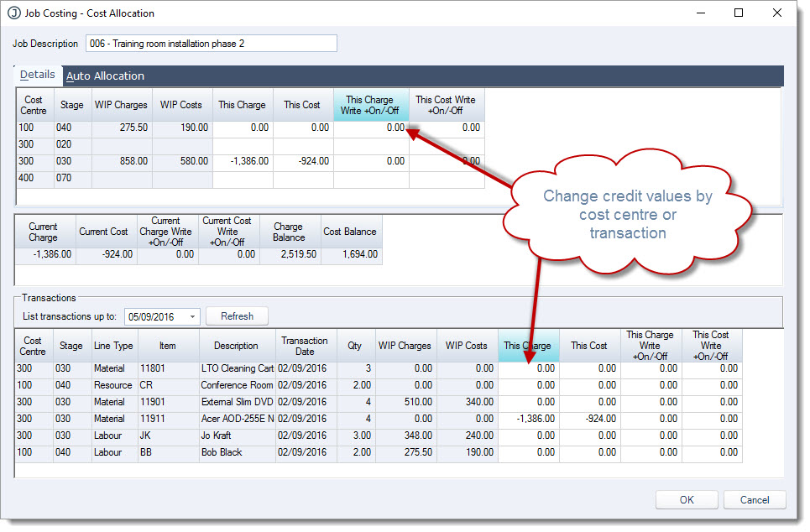Open the List transactions up to date dropdown

pyautogui.click(x=192, y=316)
